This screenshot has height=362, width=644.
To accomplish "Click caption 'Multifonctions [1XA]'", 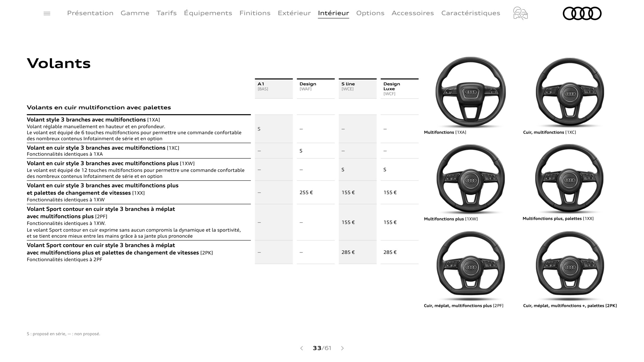I will tap(445, 132).
